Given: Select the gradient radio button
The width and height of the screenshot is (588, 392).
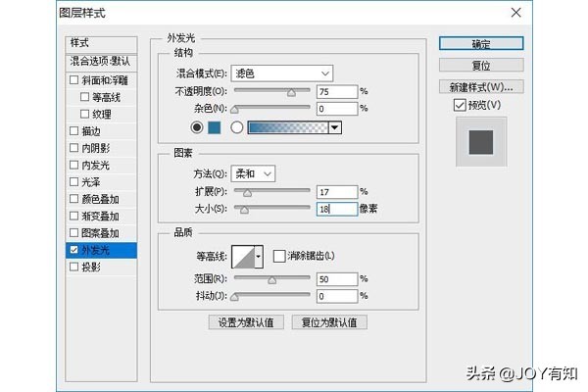Looking at the screenshot, I should click(x=236, y=127).
